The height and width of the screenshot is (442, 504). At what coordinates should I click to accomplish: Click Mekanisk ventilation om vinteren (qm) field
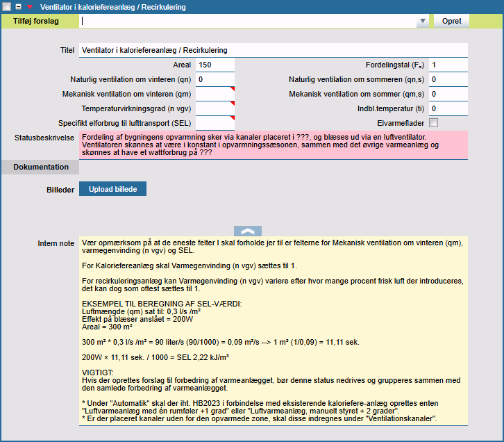215,94
